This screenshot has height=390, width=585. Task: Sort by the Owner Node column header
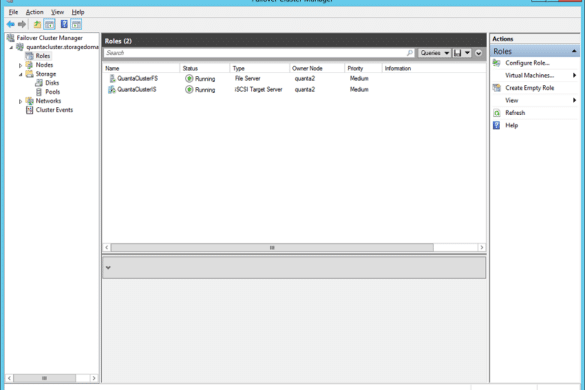coord(317,68)
